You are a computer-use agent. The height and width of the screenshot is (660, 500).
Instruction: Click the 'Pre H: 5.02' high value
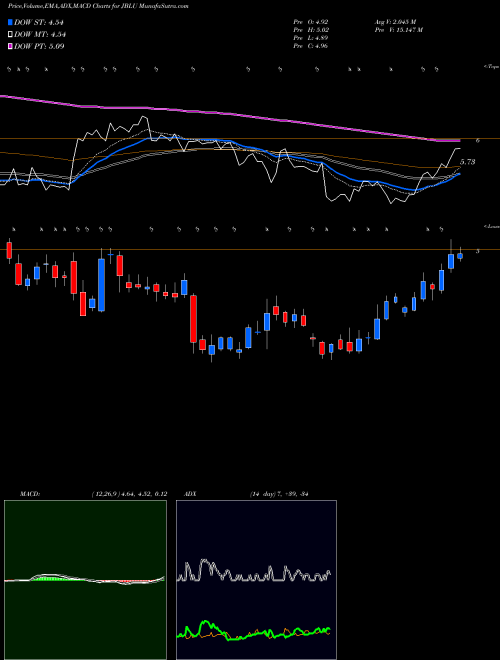click(x=311, y=30)
